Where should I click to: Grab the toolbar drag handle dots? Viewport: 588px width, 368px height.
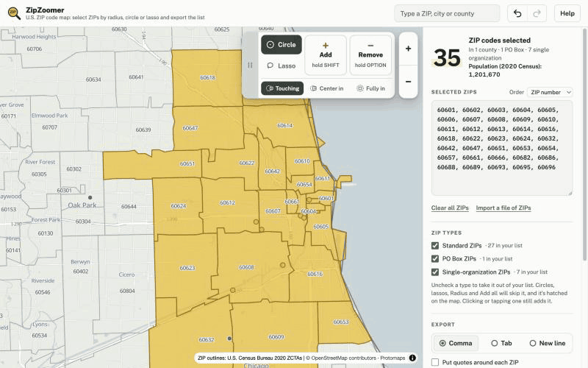250,66
